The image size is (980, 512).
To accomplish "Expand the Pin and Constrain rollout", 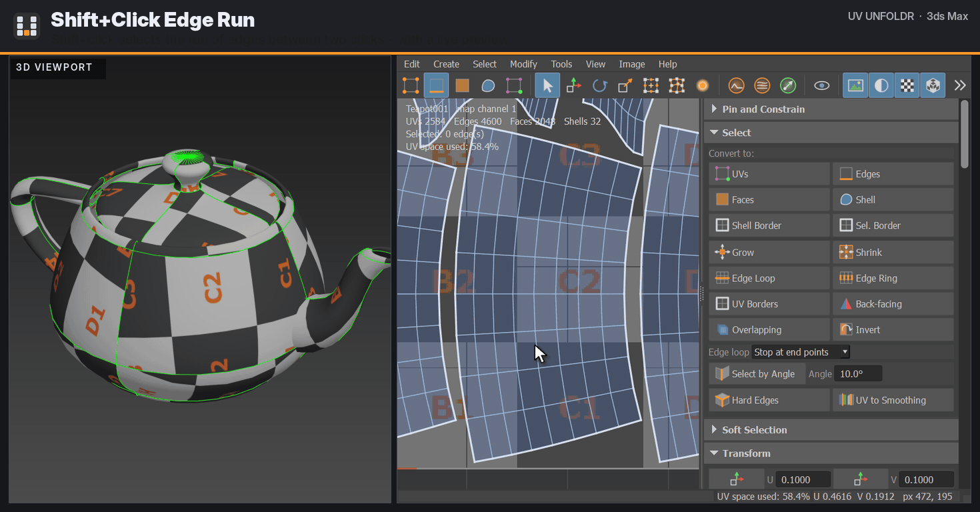I will click(831, 109).
